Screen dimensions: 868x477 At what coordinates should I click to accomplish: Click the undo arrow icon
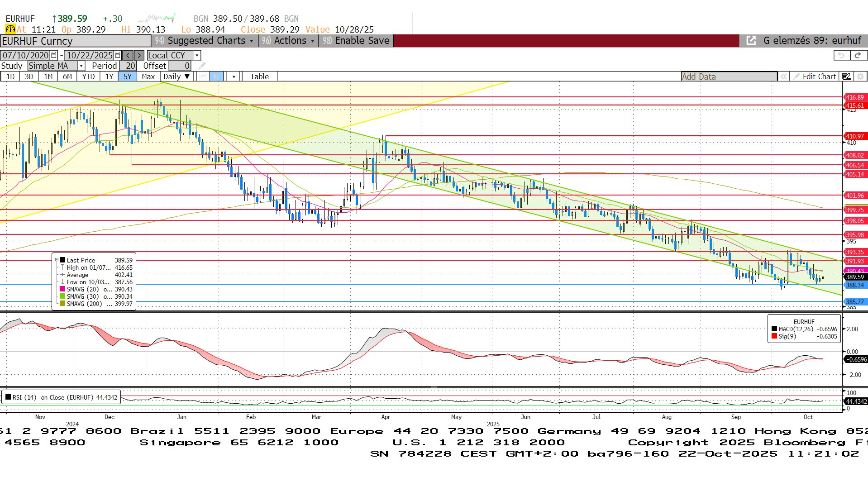(x=841, y=55)
